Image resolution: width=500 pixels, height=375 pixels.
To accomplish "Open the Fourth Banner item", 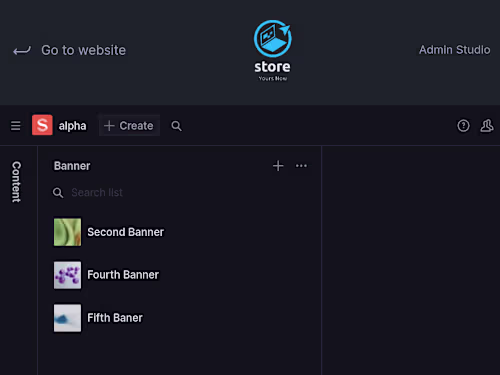I will pos(180,275).
